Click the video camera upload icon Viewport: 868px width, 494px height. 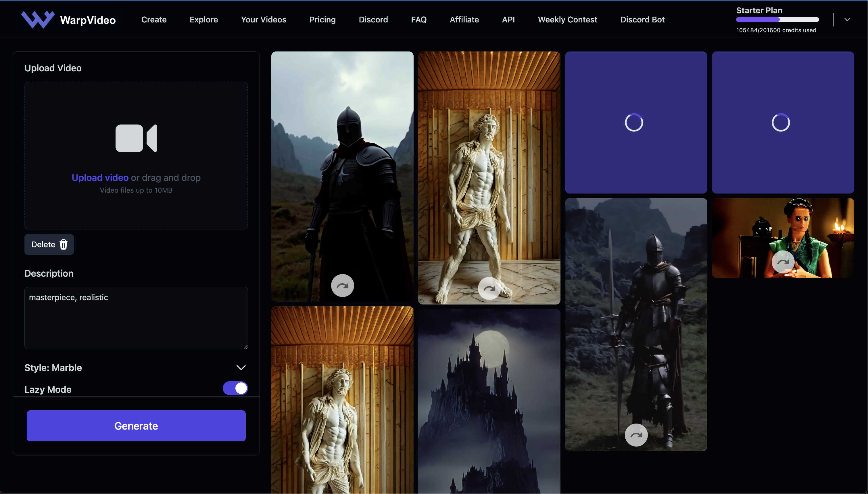pos(136,138)
